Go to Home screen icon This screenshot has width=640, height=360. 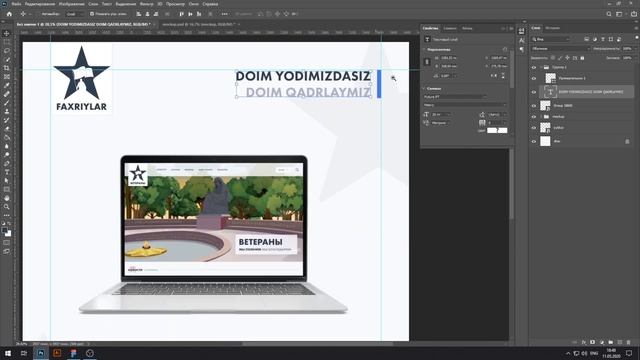9,14
